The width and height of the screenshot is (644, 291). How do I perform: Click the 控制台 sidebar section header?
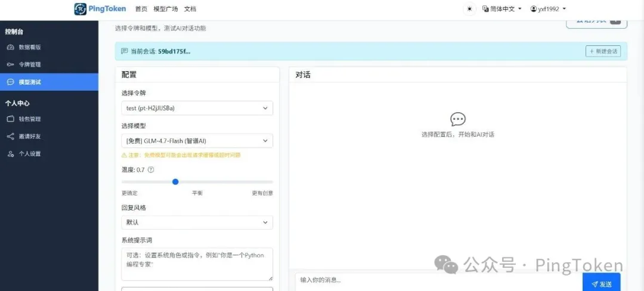tap(14, 32)
